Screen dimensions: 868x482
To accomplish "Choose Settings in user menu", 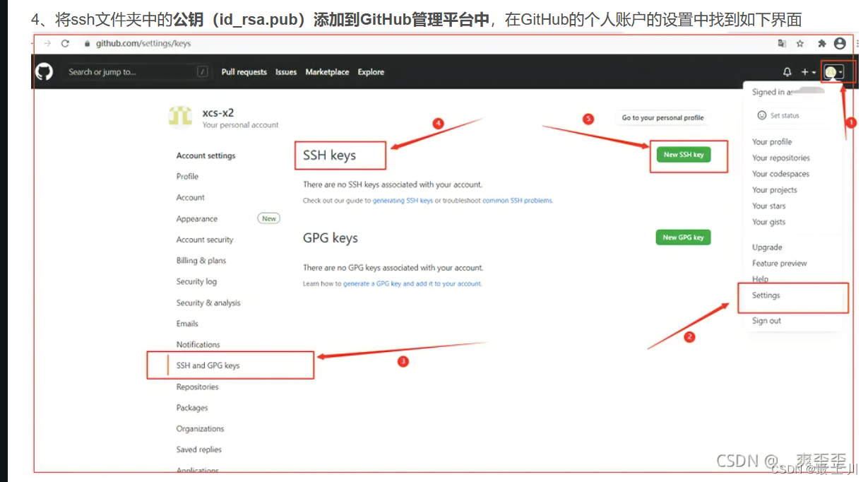I will (x=766, y=295).
